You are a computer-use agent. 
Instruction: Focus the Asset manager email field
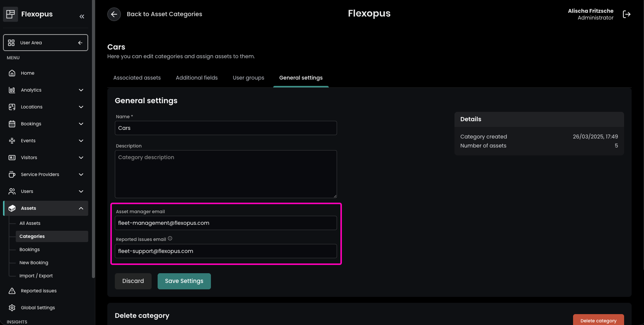[226, 223]
